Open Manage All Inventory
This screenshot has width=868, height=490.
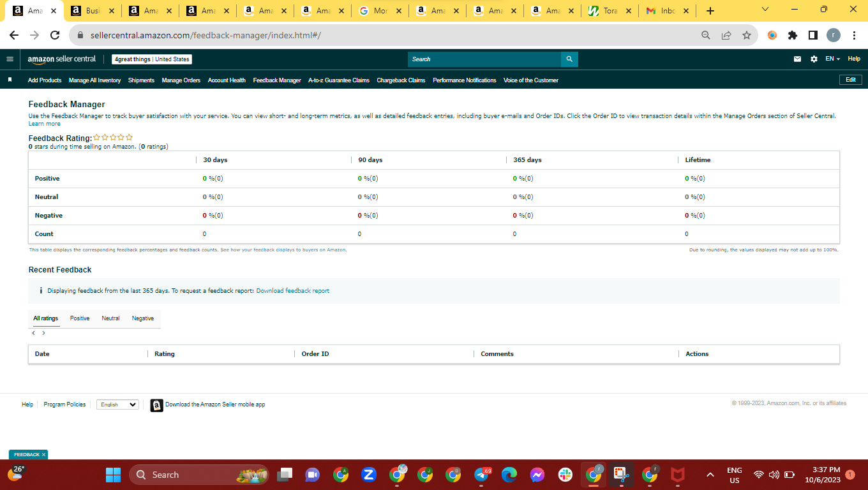click(x=94, y=80)
